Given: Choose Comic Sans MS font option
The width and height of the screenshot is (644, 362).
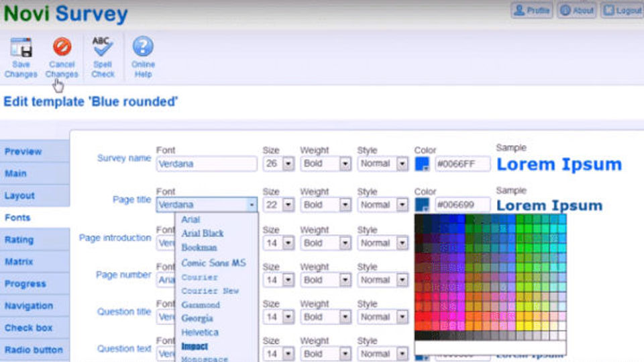Looking at the screenshot, I should coord(213,263).
